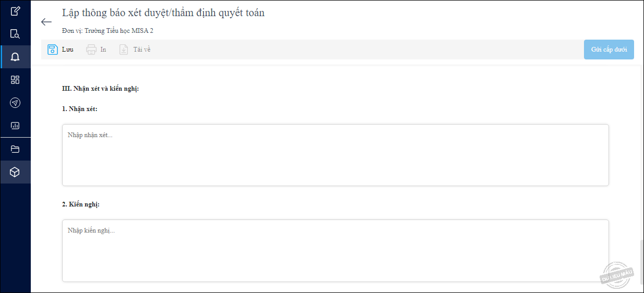This screenshot has height=293, width=644.
Task: Click the vertical scrollbar thumb
Action: click(641, 262)
